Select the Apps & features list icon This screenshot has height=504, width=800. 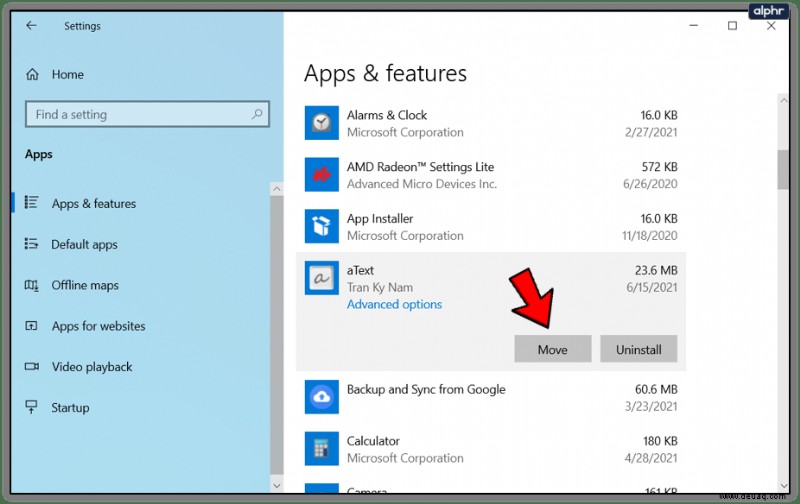32,203
